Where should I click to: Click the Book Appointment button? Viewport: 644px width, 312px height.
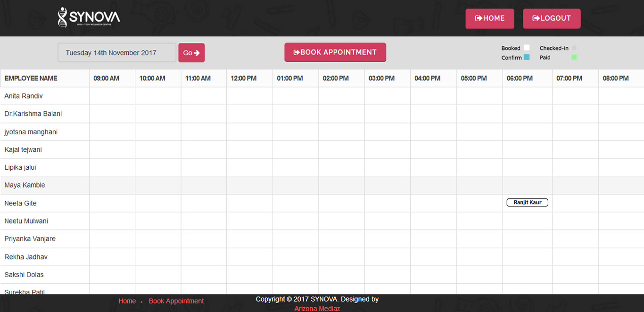point(335,52)
